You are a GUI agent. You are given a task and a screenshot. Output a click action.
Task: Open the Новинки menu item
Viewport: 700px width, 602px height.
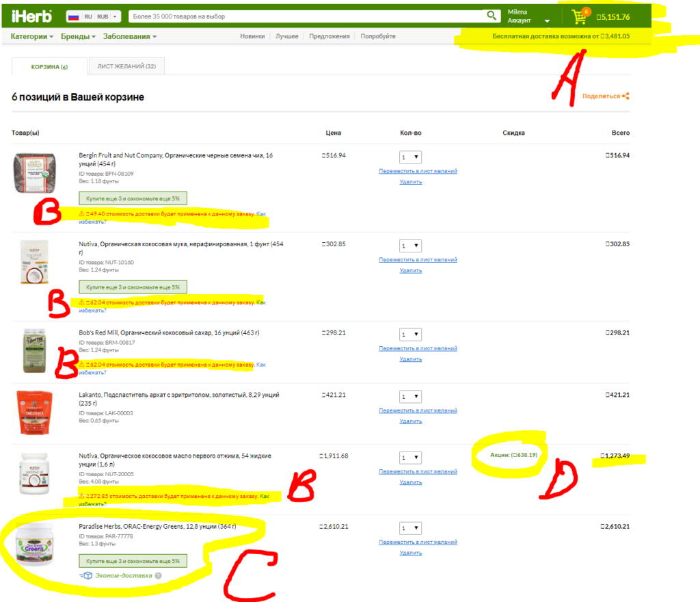coord(252,36)
